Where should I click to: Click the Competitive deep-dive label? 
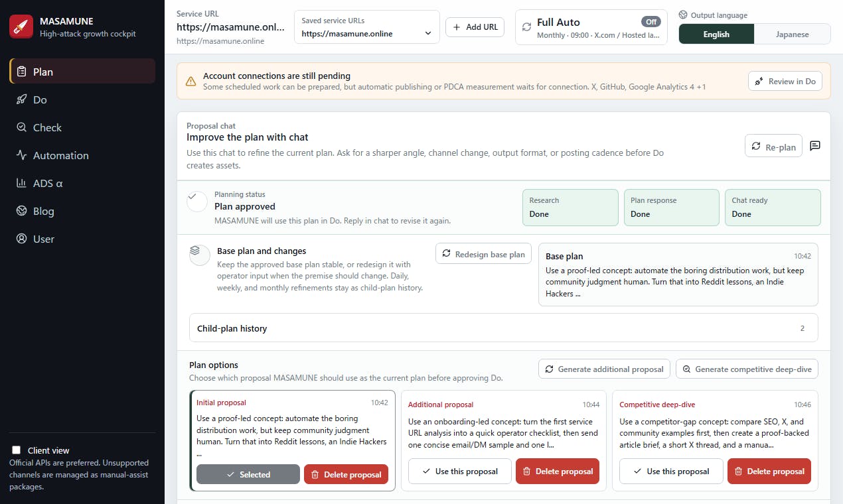[x=657, y=405]
